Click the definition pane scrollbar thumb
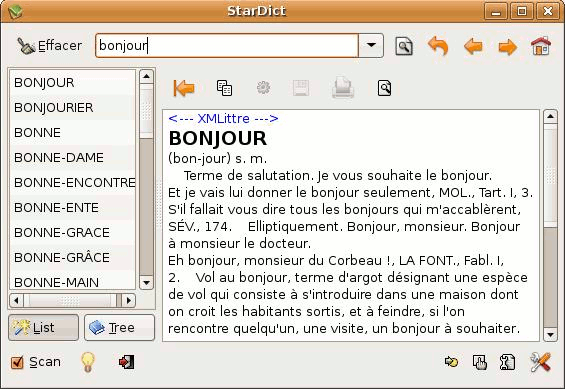565x389 pixels. pos(550,176)
